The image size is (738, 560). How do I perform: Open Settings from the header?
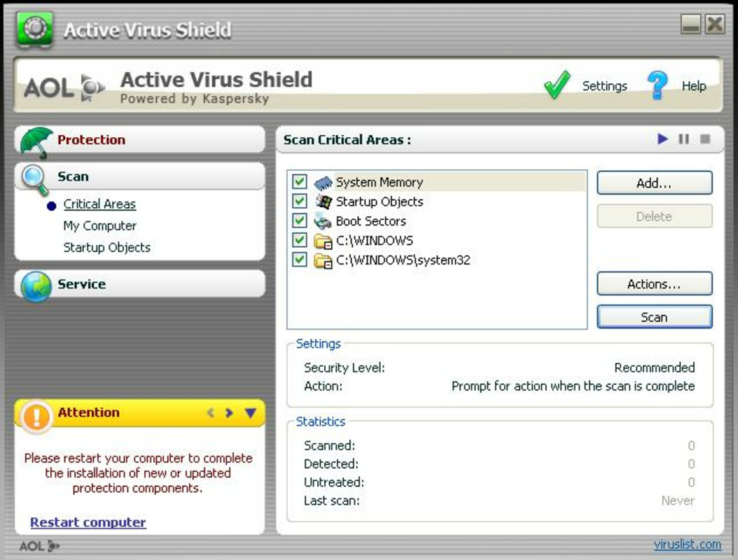(x=604, y=86)
